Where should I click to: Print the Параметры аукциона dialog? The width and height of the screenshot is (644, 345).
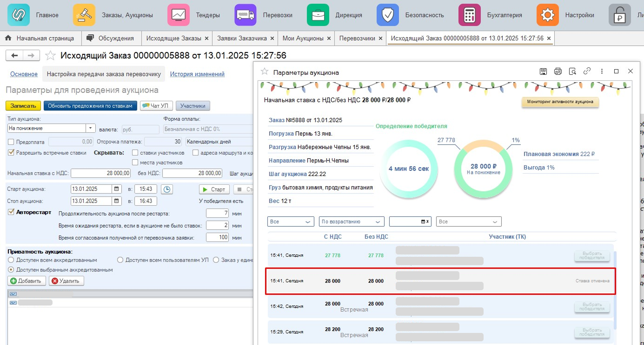click(x=558, y=72)
